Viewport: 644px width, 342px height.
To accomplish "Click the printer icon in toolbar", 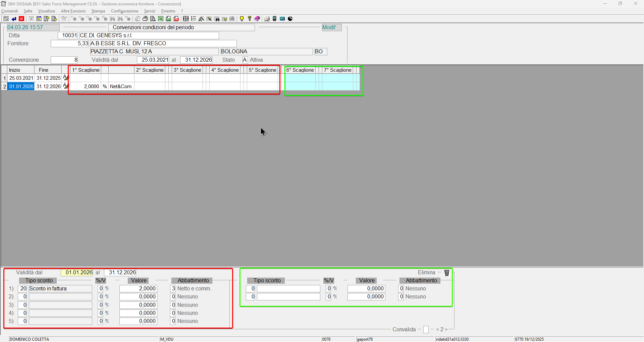I will click(x=145, y=19).
